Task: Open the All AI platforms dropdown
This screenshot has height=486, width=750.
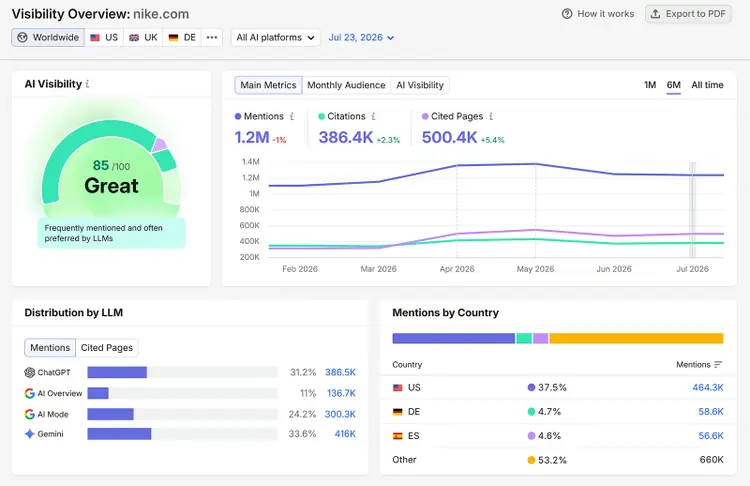Action: point(276,37)
